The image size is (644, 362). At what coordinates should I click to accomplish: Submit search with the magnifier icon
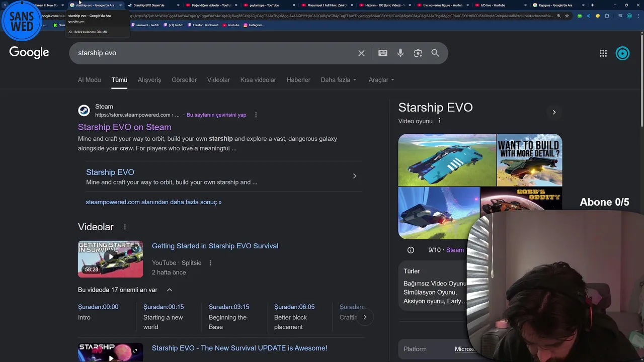435,53
